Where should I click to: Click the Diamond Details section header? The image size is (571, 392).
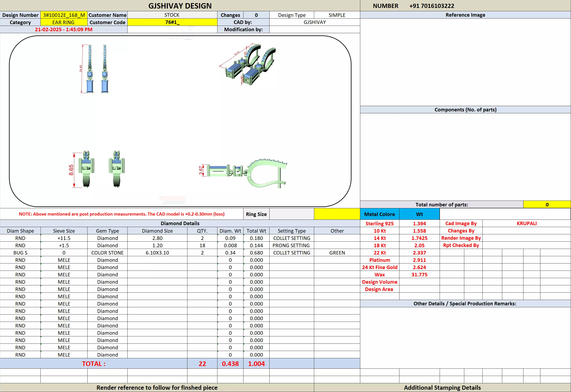[180, 223]
